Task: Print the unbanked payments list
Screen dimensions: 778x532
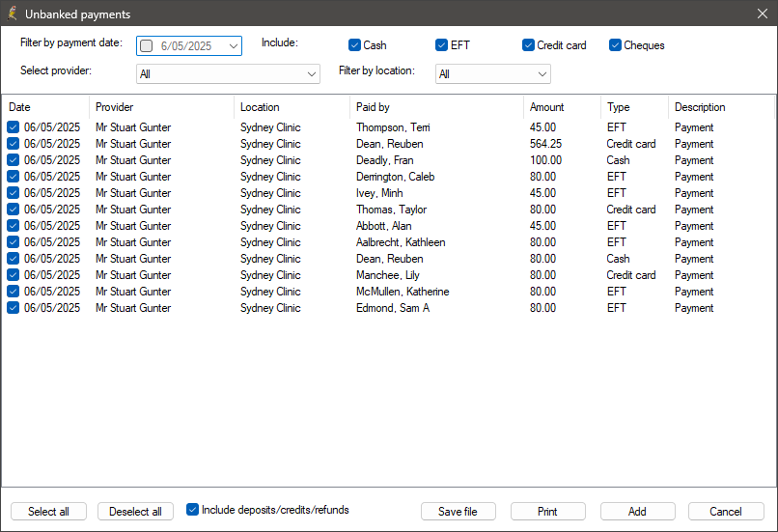Action: click(x=547, y=512)
